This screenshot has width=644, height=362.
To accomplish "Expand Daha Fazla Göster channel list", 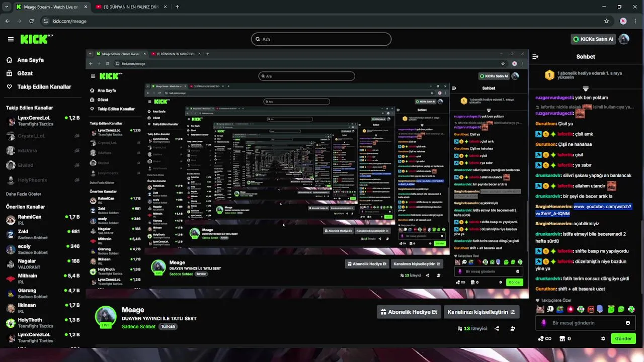I will click(x=24, y=194).
